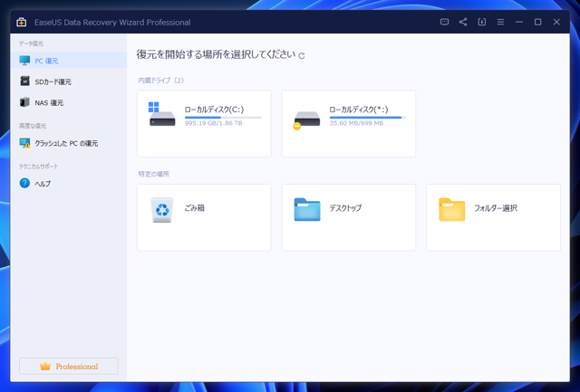Click the 復元を開始する場所を選択してください heading
Viewport: 580px width, 392px height.
tap(216, 54)
